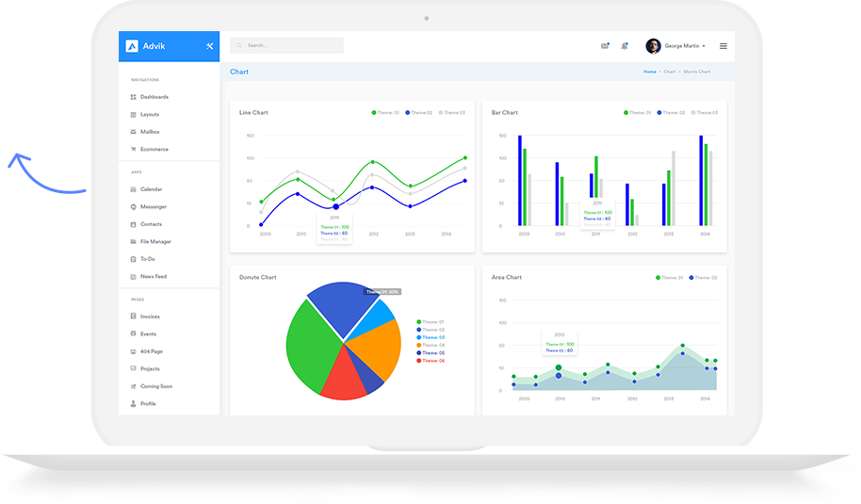This screenshot has width=861, height=504.
Task: Open the mail notifications envelope icon
Action: point(604,46)
